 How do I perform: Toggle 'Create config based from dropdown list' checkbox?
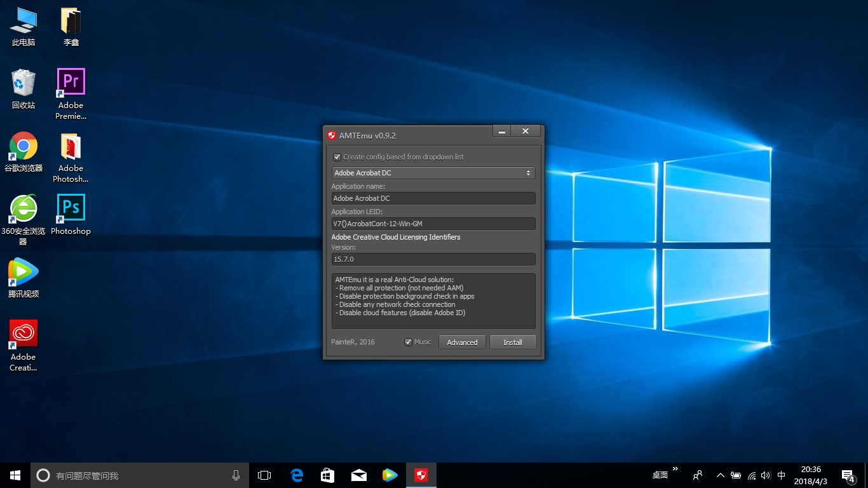[x=337, y=157]
